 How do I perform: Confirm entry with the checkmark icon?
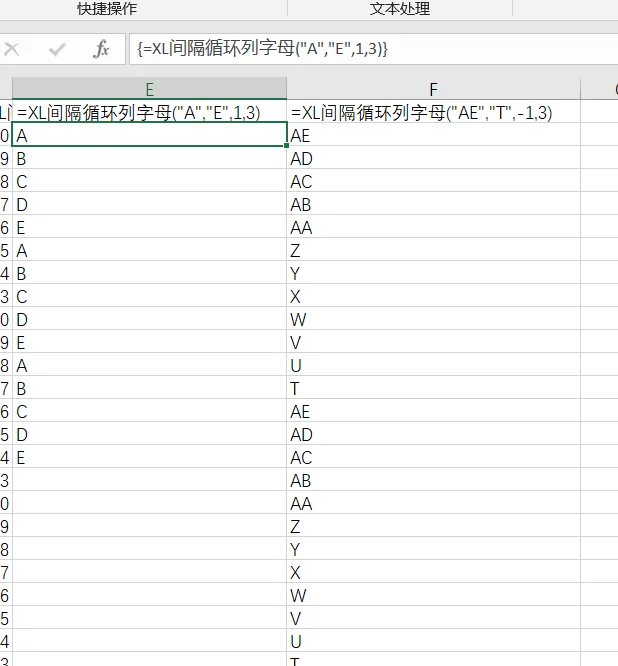[x=57, y=49]
